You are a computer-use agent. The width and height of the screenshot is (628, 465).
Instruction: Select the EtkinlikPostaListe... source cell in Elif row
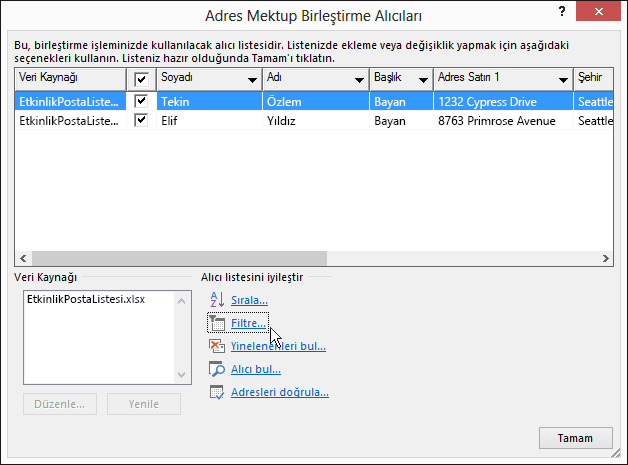pyautogui.click(x=70, y=121)
